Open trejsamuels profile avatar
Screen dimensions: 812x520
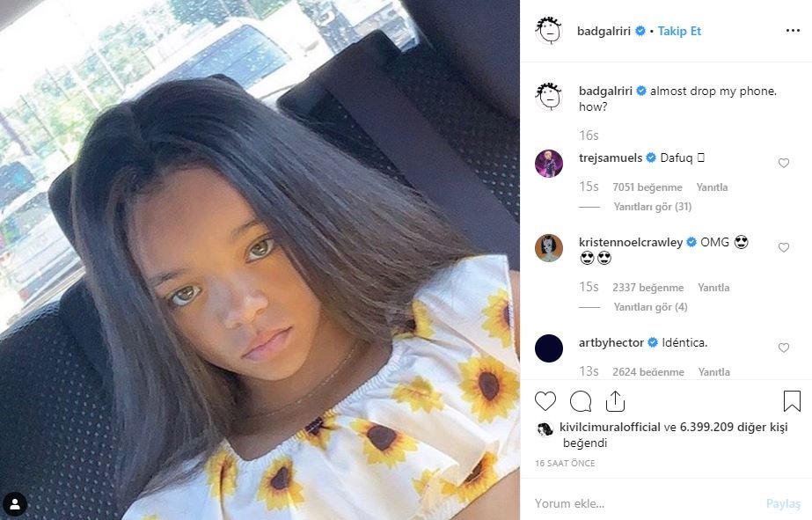tap(549, 164)
